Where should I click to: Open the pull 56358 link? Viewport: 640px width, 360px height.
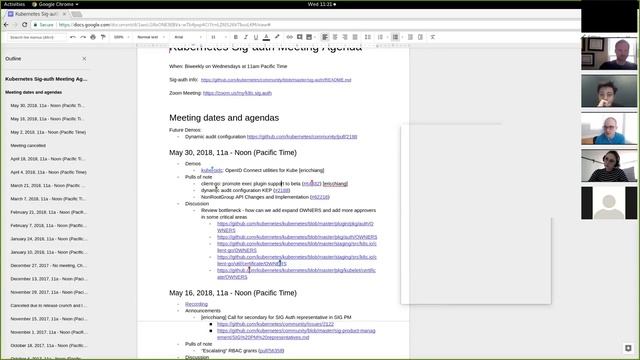271,351
